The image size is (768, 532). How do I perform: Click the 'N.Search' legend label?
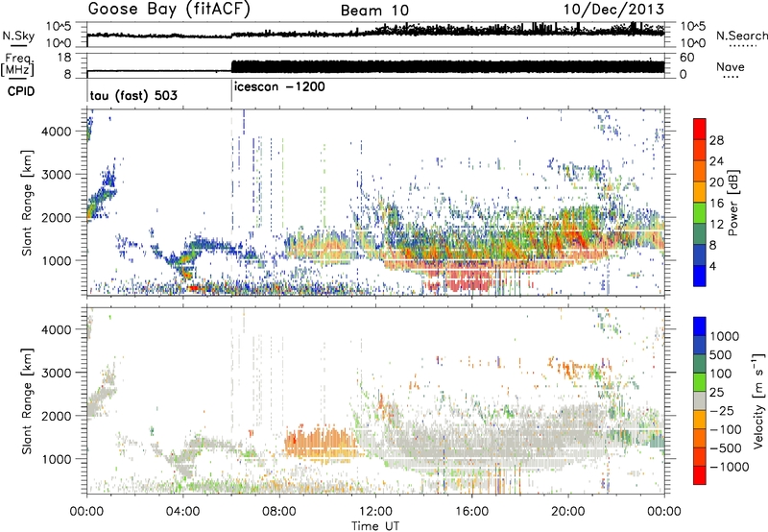click(x=741, y=36)
